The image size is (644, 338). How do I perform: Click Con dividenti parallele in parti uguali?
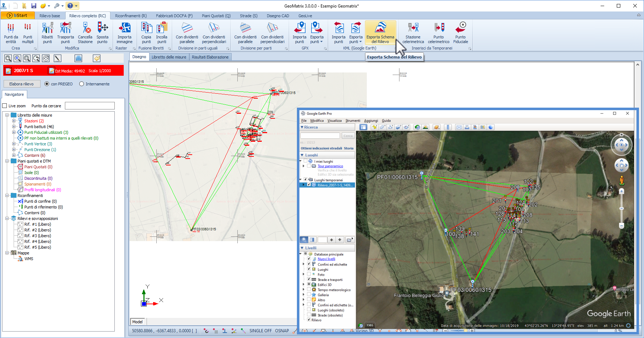187,33
